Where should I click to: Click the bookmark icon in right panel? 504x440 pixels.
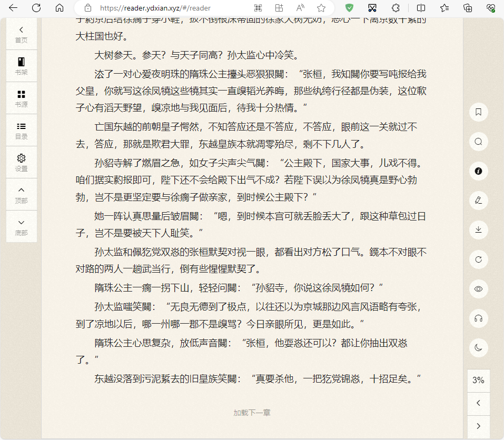pos(478,112)
